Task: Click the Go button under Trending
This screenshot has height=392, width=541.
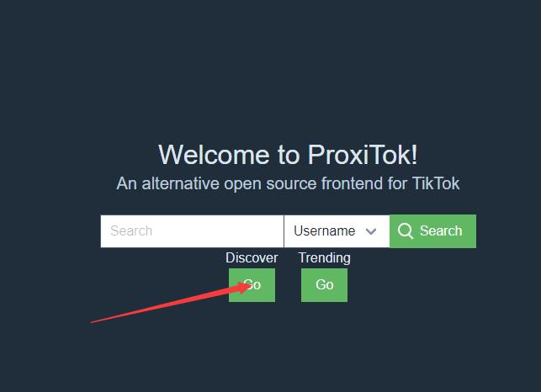Action: (x=324, y=285)
